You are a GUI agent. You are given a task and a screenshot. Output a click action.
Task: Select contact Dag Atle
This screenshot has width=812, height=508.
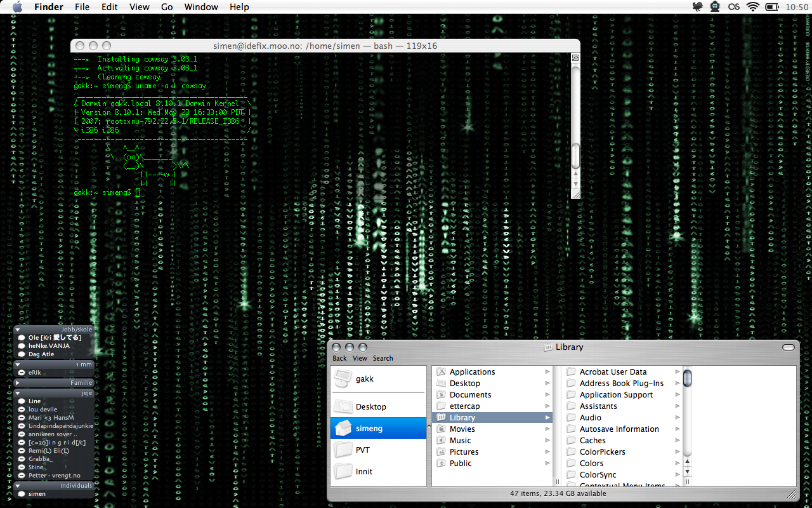[41, 354]
